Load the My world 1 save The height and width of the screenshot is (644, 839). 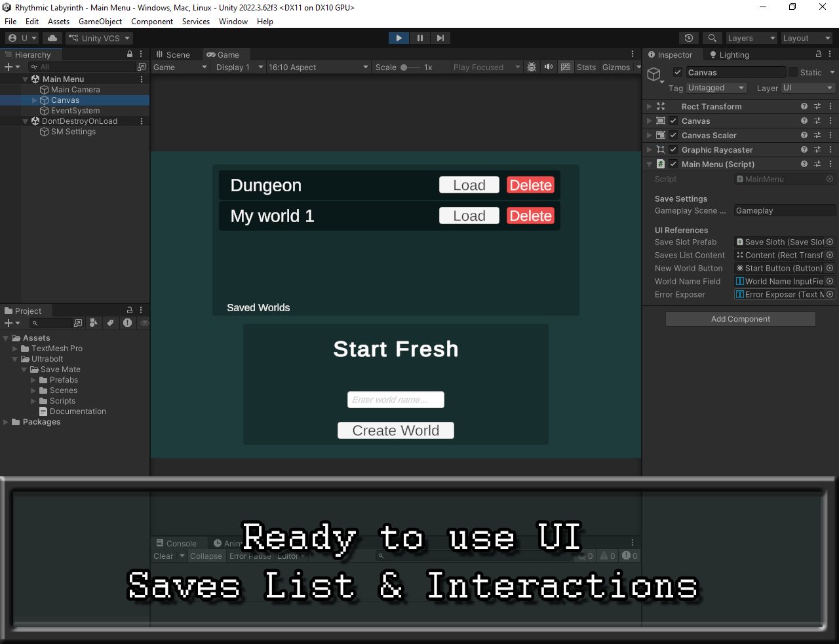coord(469,216)
